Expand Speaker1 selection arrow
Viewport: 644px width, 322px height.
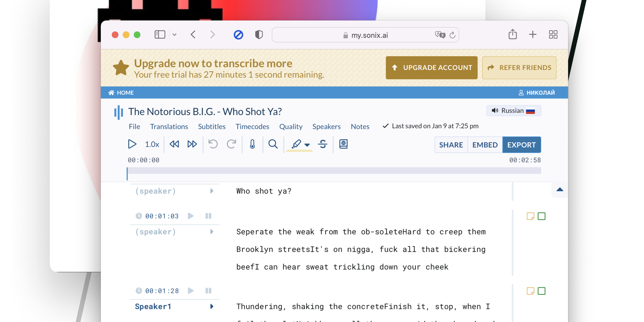click(x=212, y=306)
